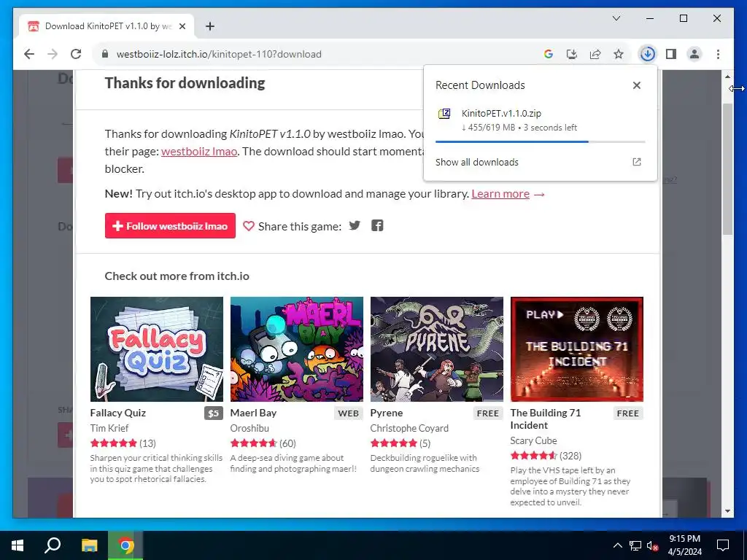Click the heart icon beside Share

(249, 226)
